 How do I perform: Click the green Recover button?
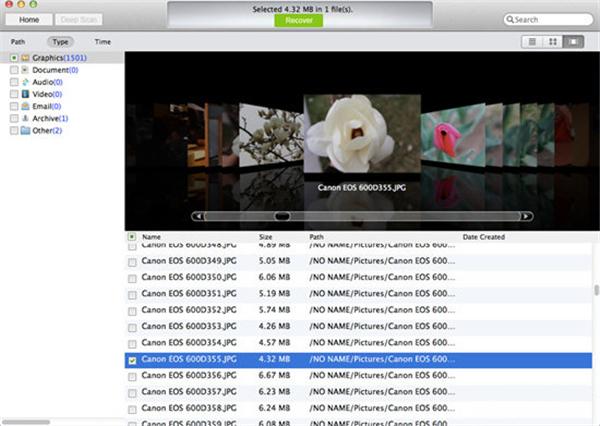[x=298, y=20]
